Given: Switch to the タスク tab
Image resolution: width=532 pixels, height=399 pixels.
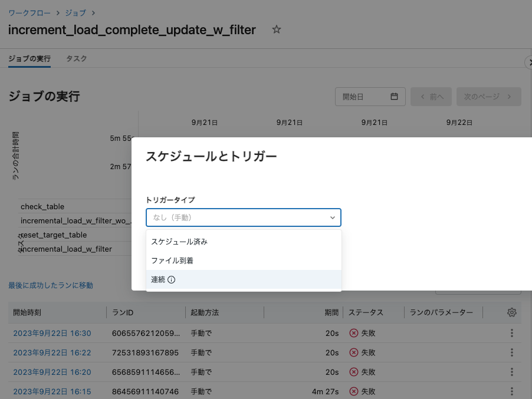Looking at the screenshot, I should coord(77,58).
